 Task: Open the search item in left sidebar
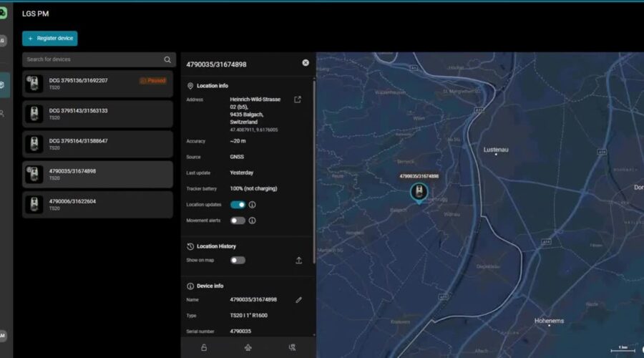click(x=3, y=113)
